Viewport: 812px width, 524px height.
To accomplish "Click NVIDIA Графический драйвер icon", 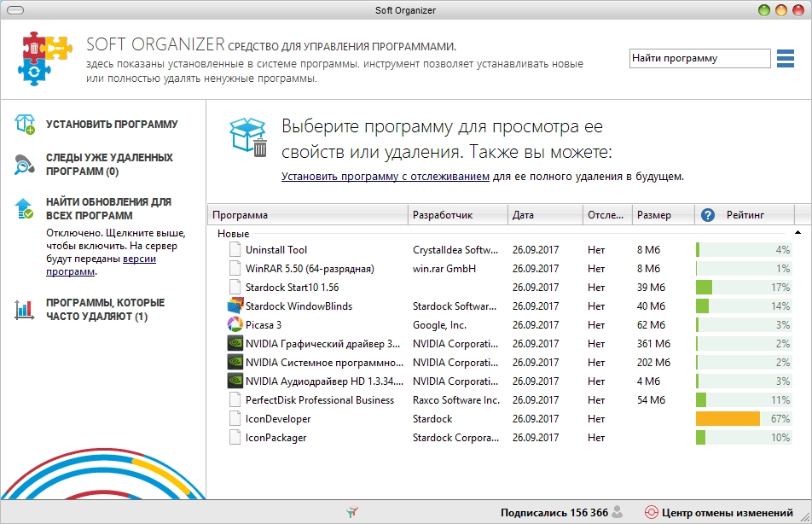I will pyautogui.click(x=235, y=343).
